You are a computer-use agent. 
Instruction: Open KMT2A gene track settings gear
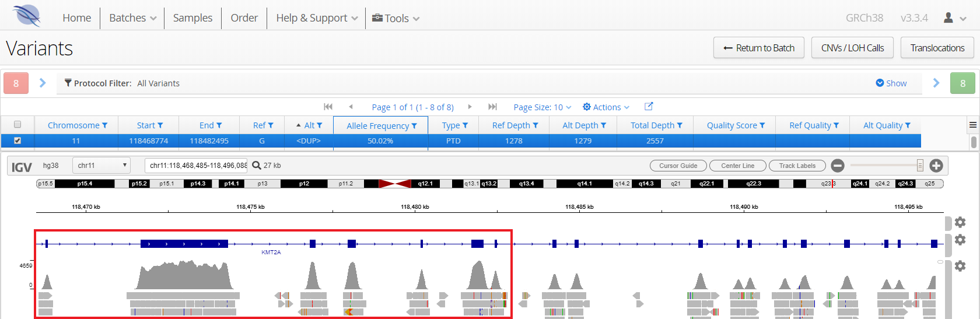pos(960,240)
